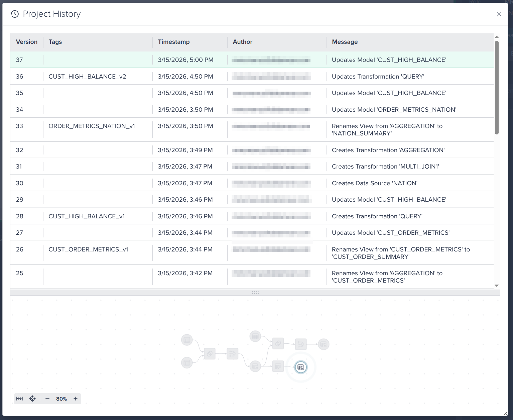Click the top data source table node
The width and height of the screenshot is (513, 420).
coord(255,336)
